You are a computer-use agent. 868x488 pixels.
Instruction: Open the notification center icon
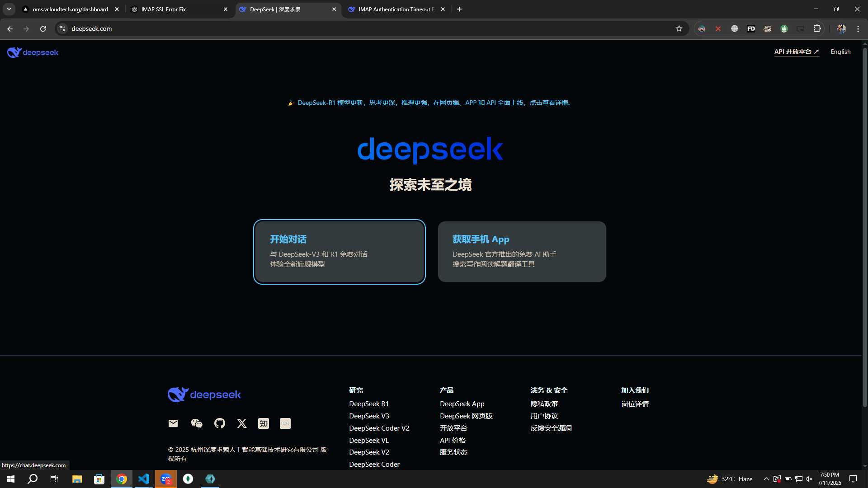(x=853, y=479)
